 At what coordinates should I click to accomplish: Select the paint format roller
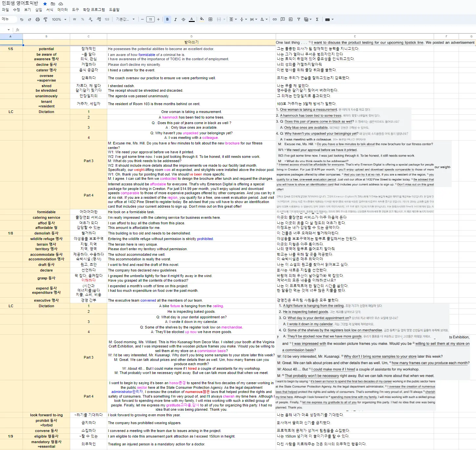point(46,20)
